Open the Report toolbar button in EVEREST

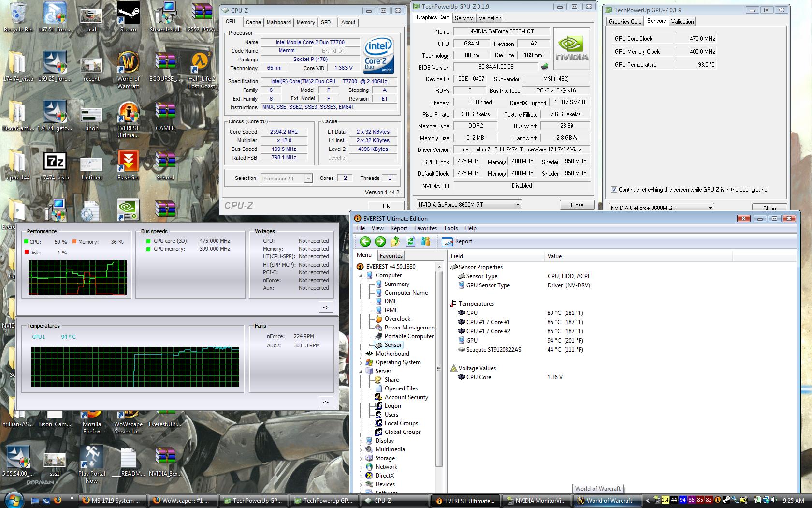point(457,241)
